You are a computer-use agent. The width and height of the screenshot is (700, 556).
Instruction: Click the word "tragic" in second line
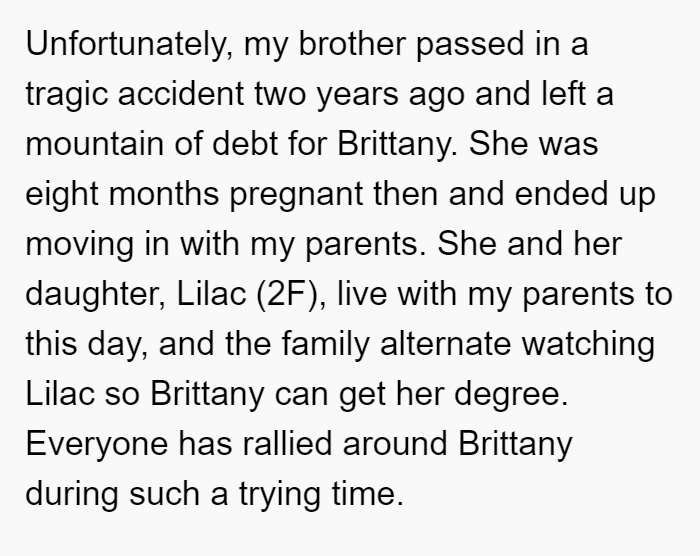[x=67, y=96]
